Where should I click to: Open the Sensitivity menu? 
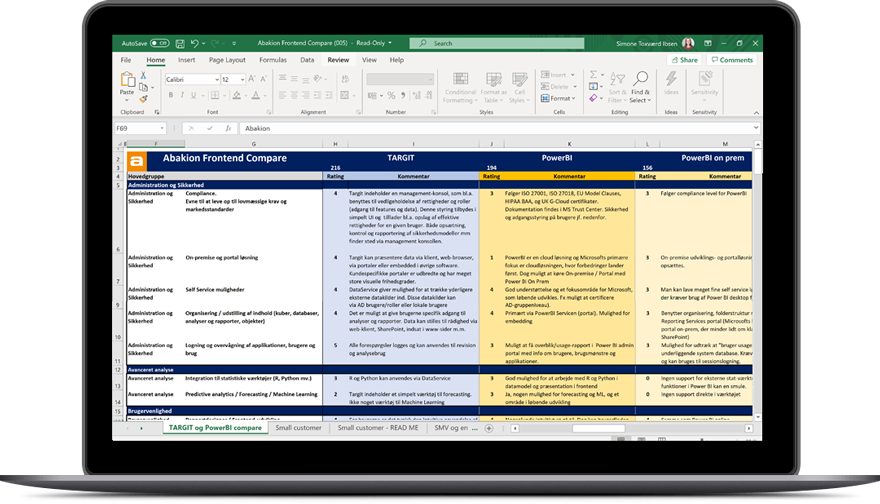704,86
